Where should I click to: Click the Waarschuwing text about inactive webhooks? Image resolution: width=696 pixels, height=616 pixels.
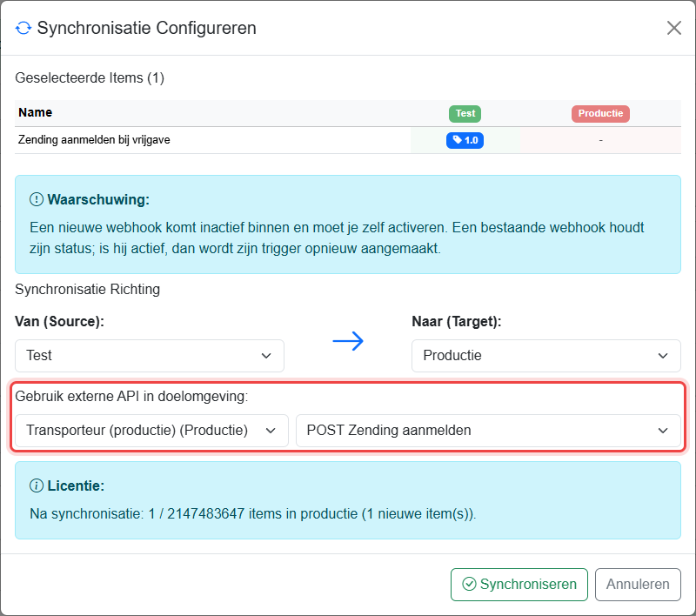337,238
